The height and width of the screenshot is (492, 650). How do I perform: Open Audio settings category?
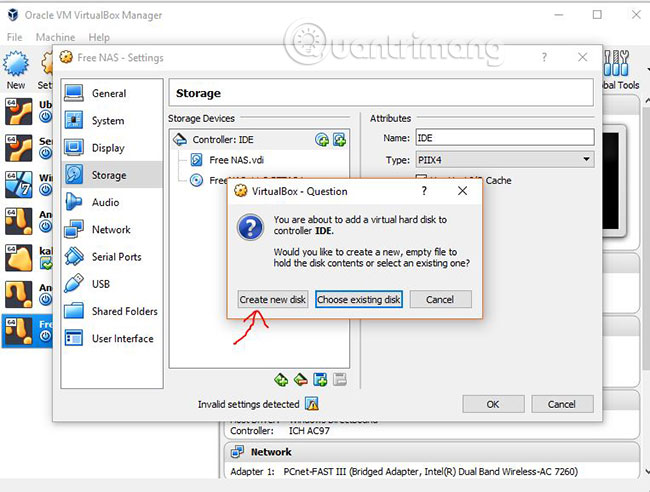point(112,202)
